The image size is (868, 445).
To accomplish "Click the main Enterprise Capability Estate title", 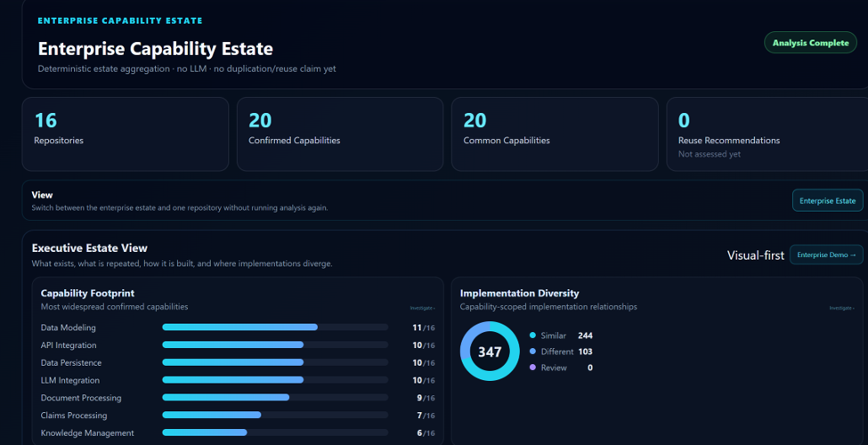I will pyautogui.click(x=156, y=49).
